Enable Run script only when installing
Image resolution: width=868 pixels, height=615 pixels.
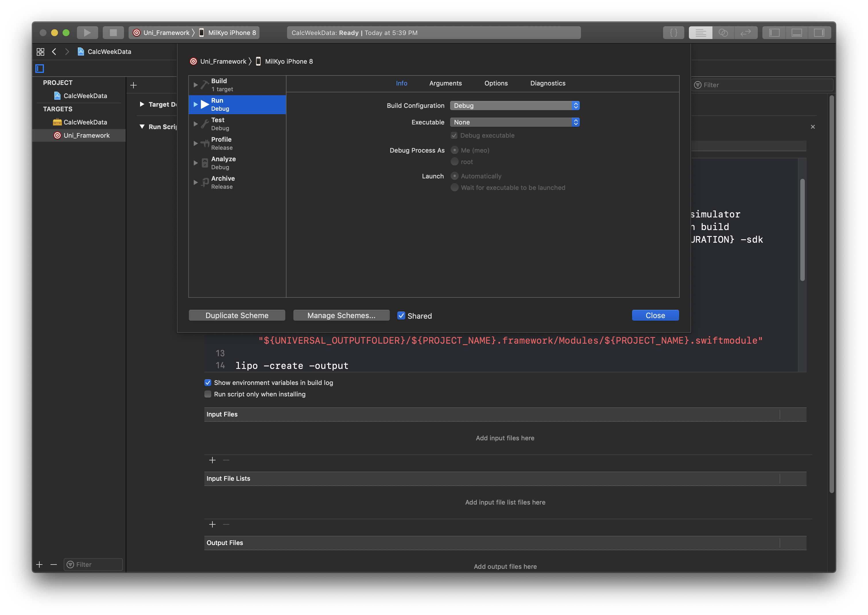click(208, 394)
